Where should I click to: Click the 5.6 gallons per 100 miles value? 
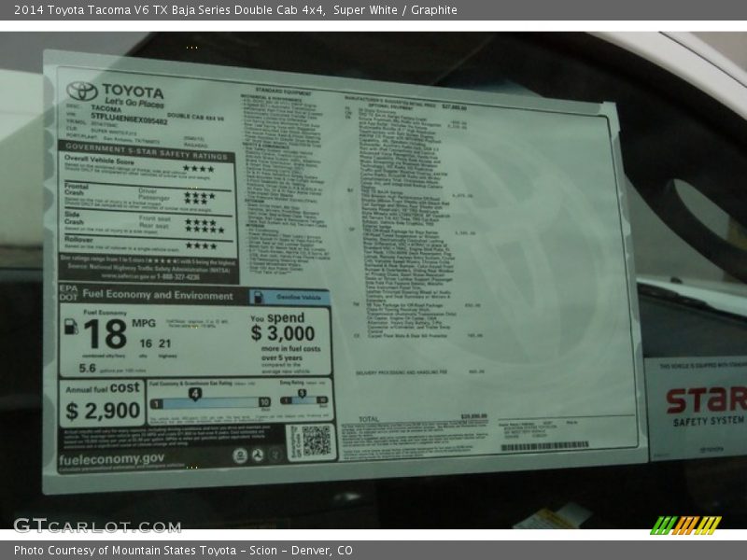[x=87, y=368]
